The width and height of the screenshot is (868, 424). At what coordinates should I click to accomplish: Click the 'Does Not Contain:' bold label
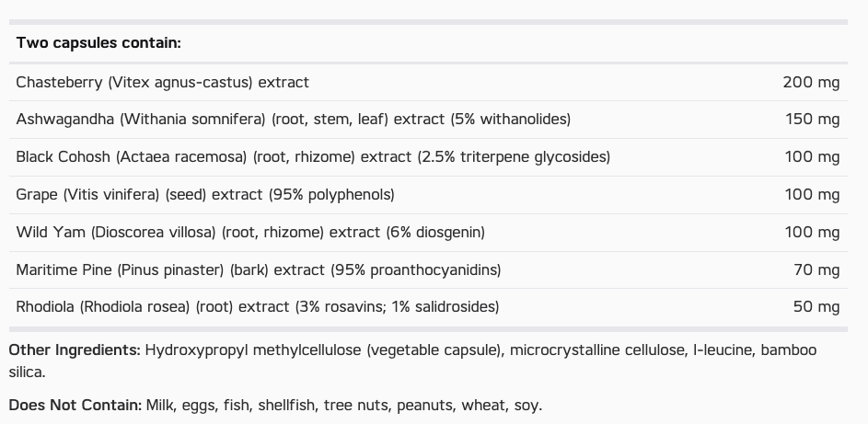coord(75,406)
